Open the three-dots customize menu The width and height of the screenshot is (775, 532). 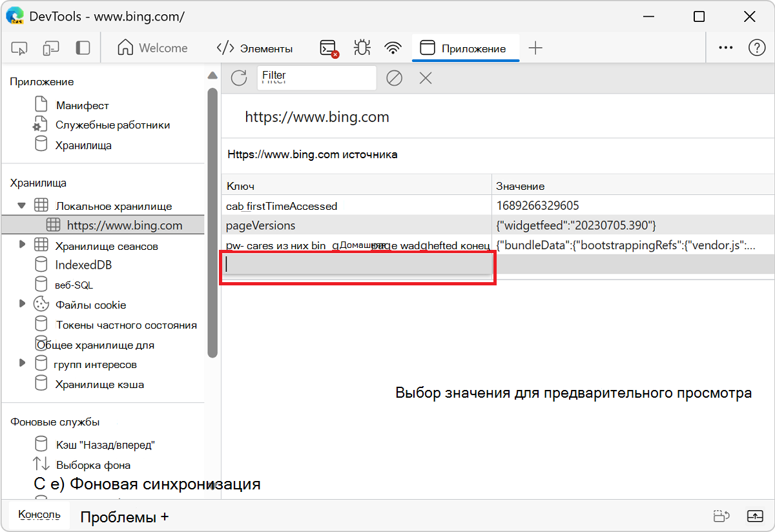(726, 48)
